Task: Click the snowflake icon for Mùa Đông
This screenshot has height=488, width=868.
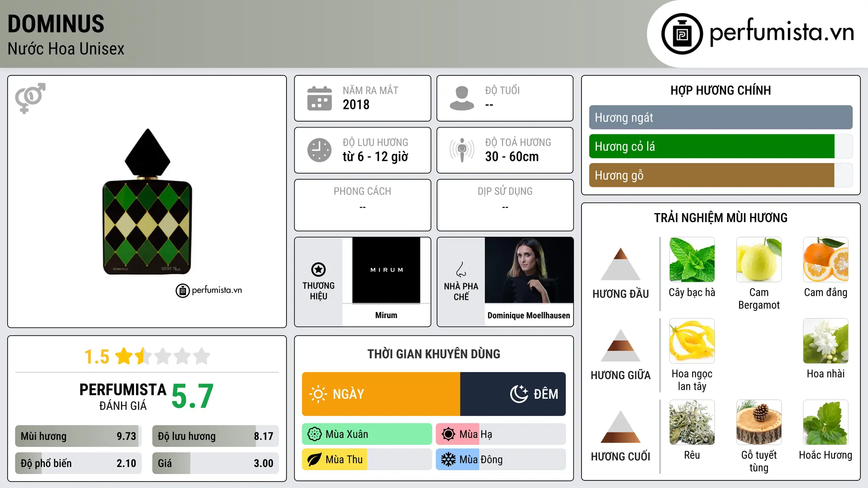Action: tap(448, 460)
